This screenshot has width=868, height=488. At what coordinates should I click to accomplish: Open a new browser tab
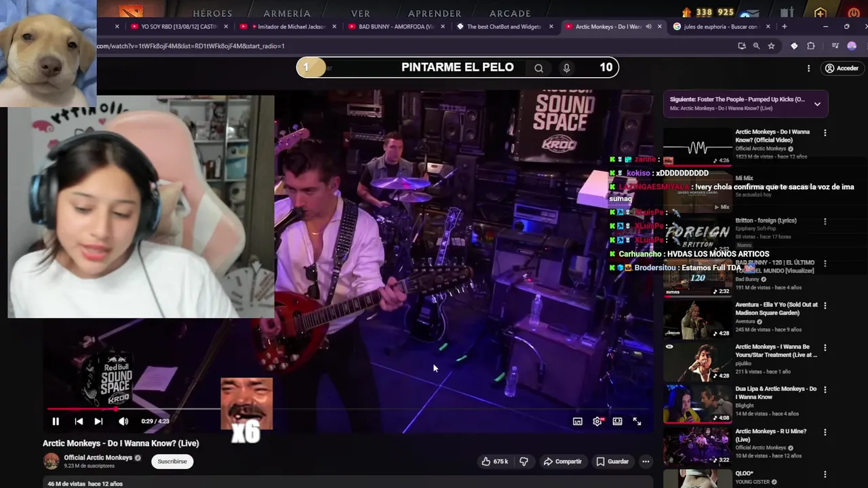coord(784,26)
